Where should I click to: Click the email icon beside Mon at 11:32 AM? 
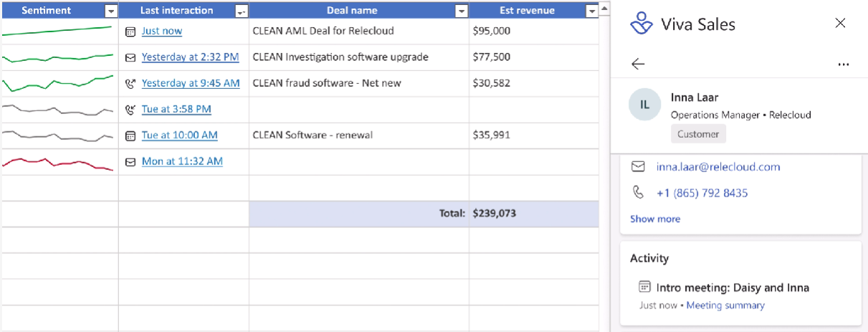pos(130,162)
